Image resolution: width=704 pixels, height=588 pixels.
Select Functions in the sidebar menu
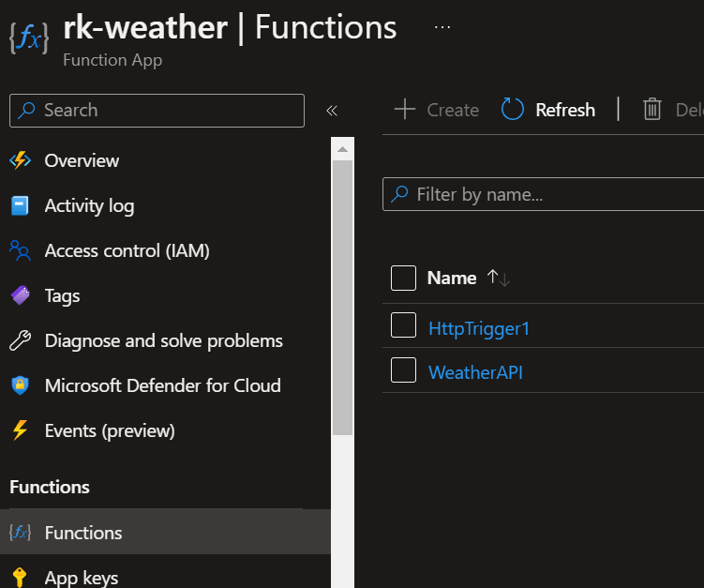83,533
